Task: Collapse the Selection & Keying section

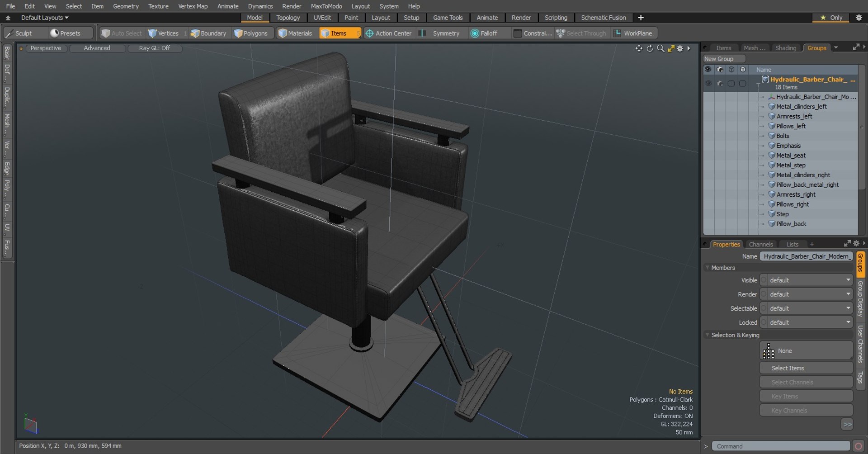Action: 708,335
